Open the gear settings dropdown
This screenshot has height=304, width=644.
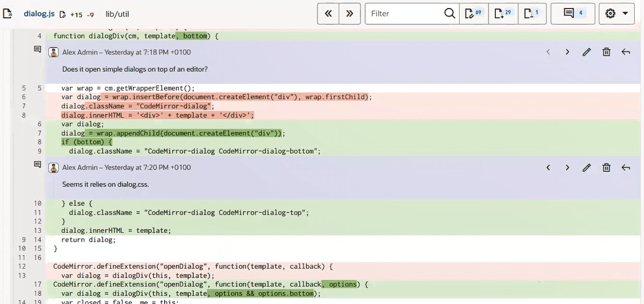[x=617, y=14]
